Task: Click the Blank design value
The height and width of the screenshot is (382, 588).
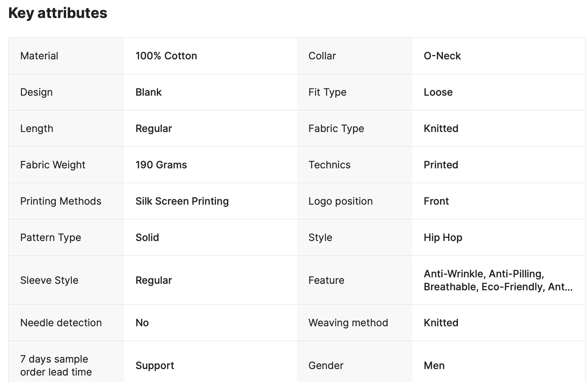Action: (x=149, y=92)
